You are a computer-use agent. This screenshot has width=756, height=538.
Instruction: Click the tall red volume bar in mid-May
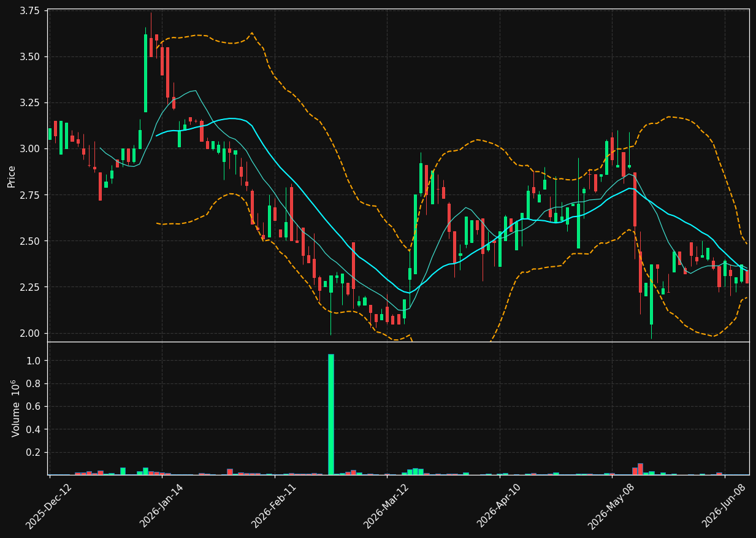coord(640,469)
